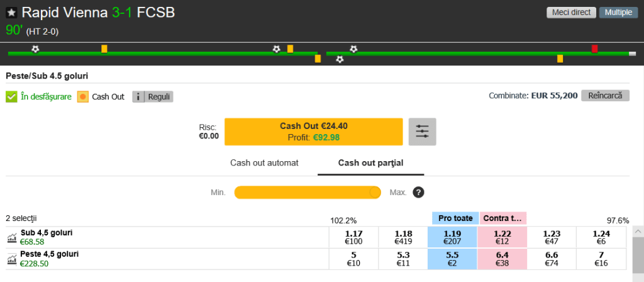Switch to Cash out automat tab
This screenshot has width=644, height=282.
pos(264,162)
